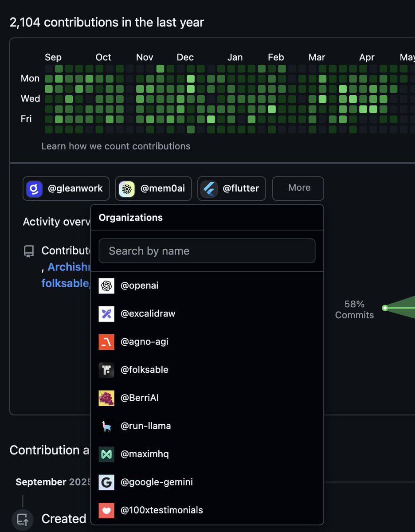Select @google-gemini from organizations list
The image size is (415, 532).
pyautogui.click(x=207, y=482)
